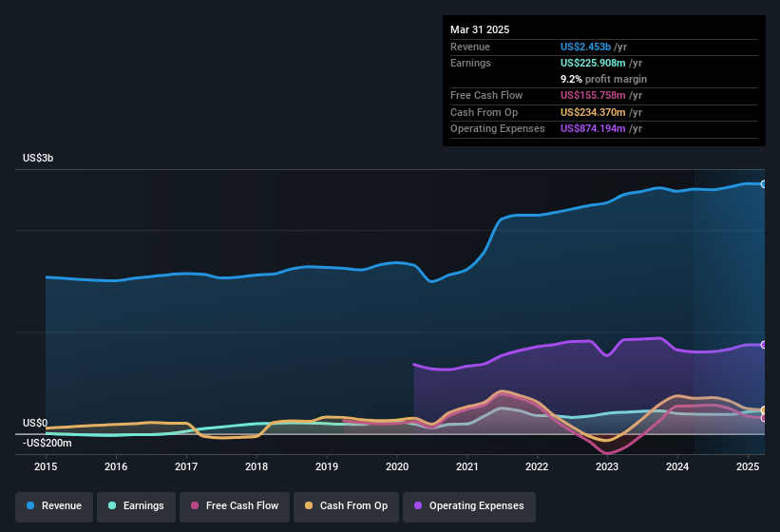Click the 2020 x-axis label

[397, 466]
